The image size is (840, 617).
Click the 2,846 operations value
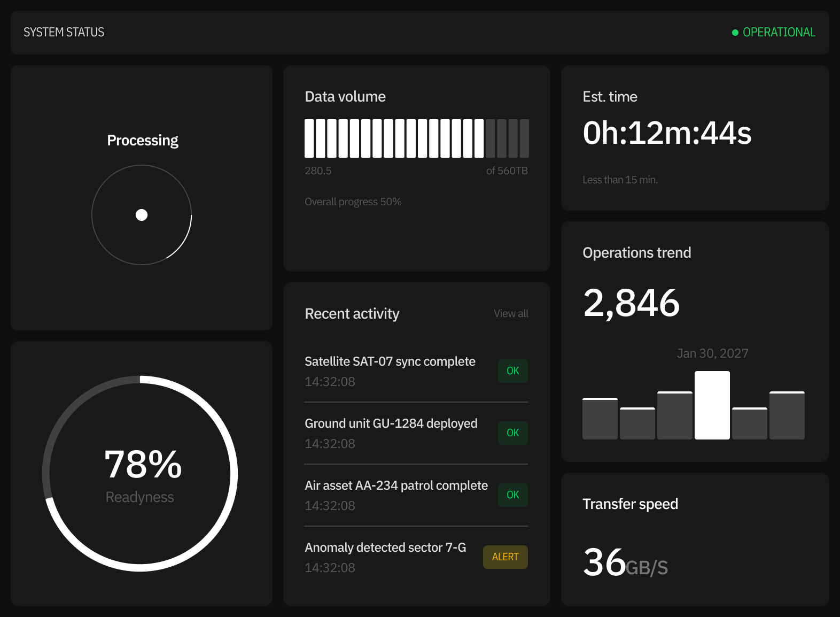point(631,303)
